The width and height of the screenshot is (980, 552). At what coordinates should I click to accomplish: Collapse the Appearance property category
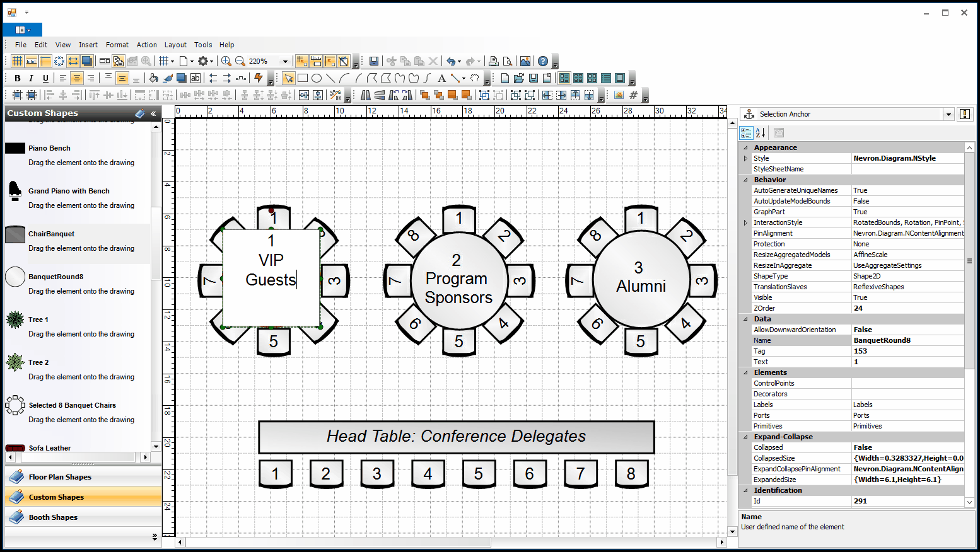[x=745, y=147]
